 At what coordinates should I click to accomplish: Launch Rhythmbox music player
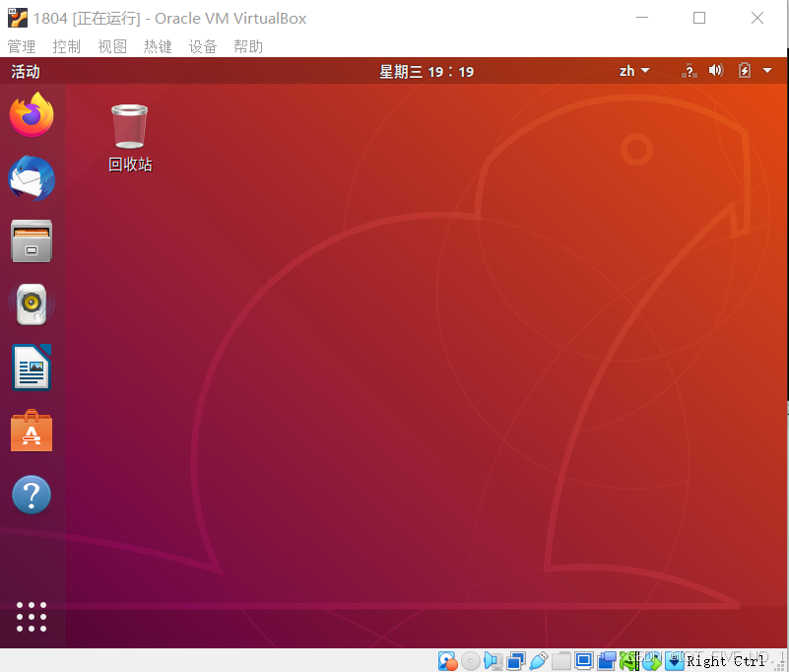point(32,304)
